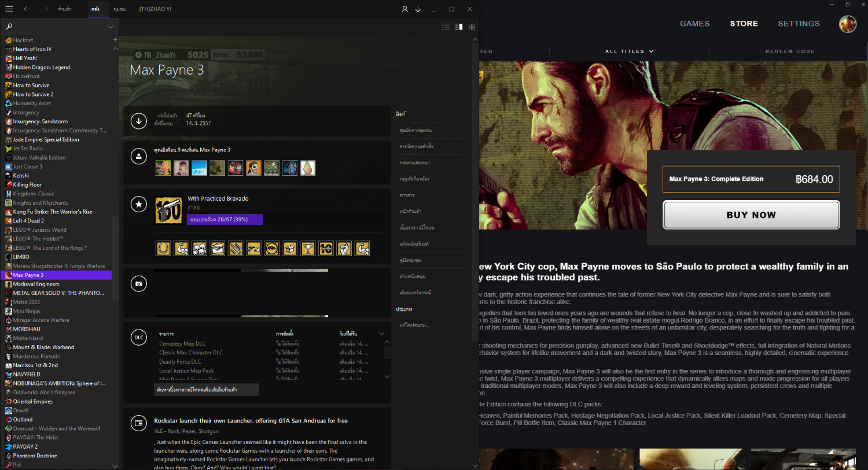The height and width of the screenshot is (470, 868).
Task: Open GAMES in the Rockstar launcher
Action: [695, 24]
